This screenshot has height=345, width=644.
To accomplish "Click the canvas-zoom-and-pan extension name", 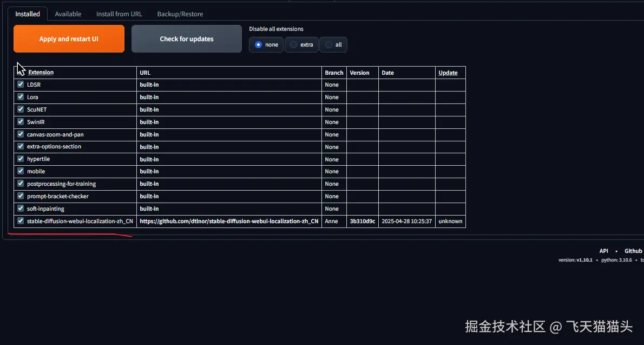I will [55, 134].
